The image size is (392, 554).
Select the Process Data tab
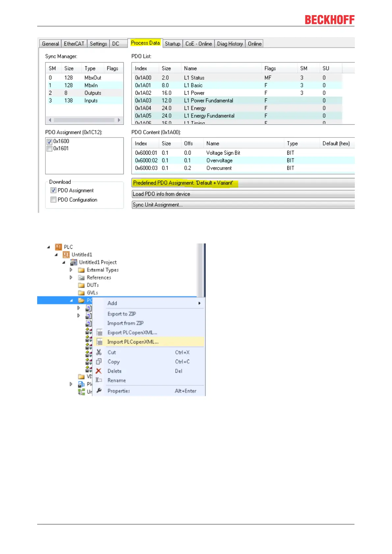coord(145,43)
